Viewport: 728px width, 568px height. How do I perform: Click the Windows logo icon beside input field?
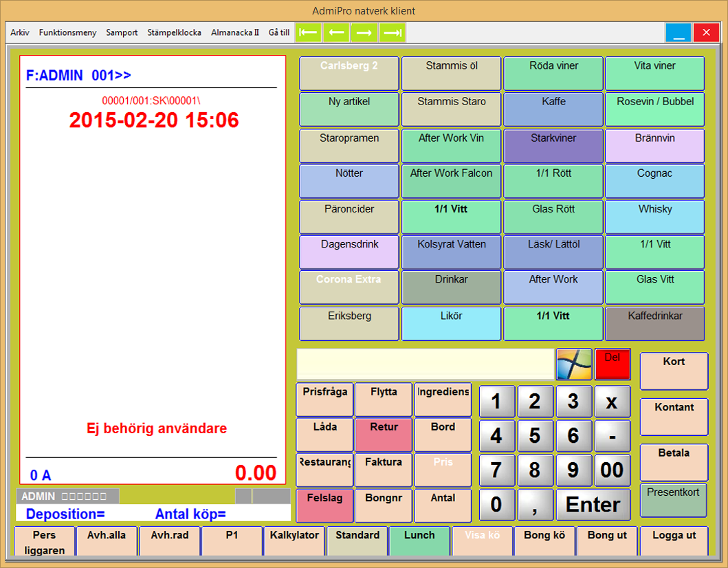[573, 364]
